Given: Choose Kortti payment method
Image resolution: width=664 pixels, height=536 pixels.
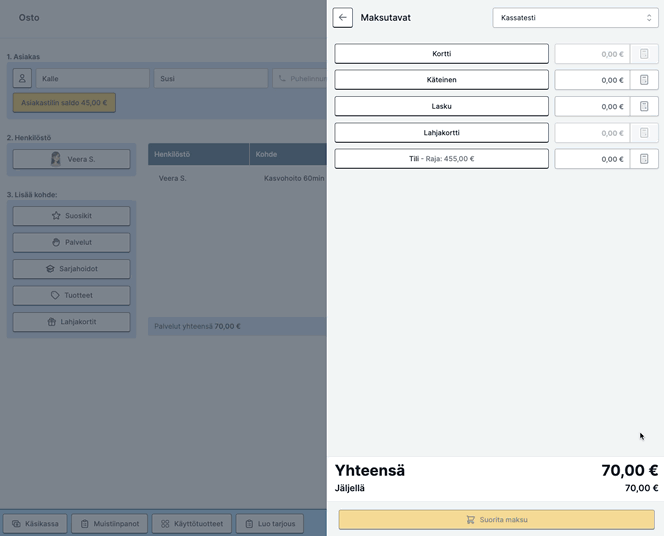Looking at the screenshot, I should 441,54.
